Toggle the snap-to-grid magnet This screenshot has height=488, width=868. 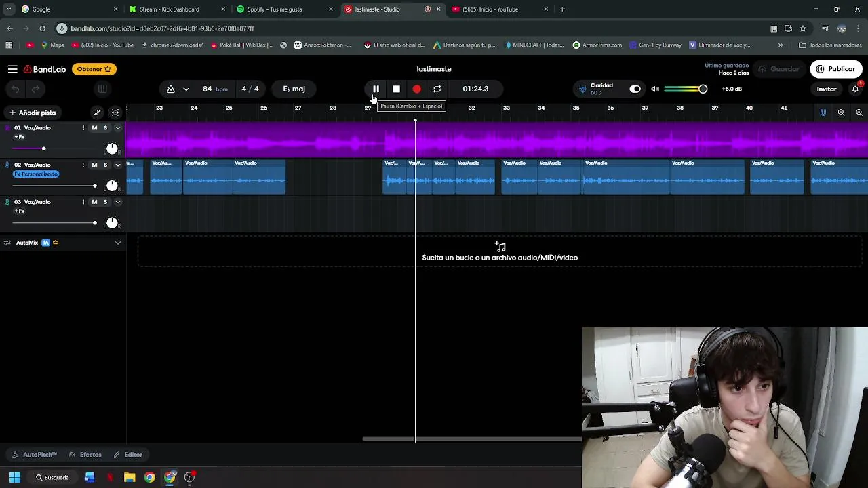[823, 113]
